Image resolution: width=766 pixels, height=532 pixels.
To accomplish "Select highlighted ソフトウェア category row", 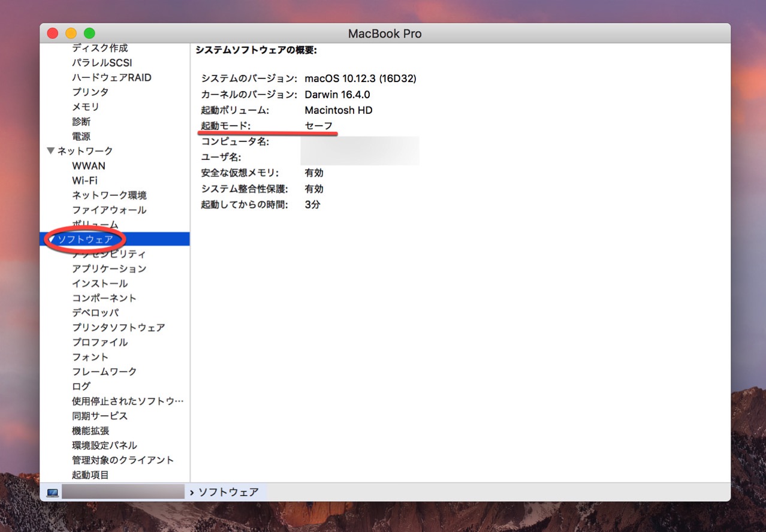I will (114, 239).
